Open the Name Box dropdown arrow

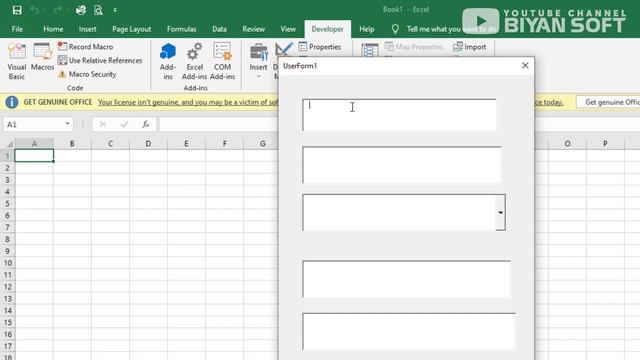(67, 124)
